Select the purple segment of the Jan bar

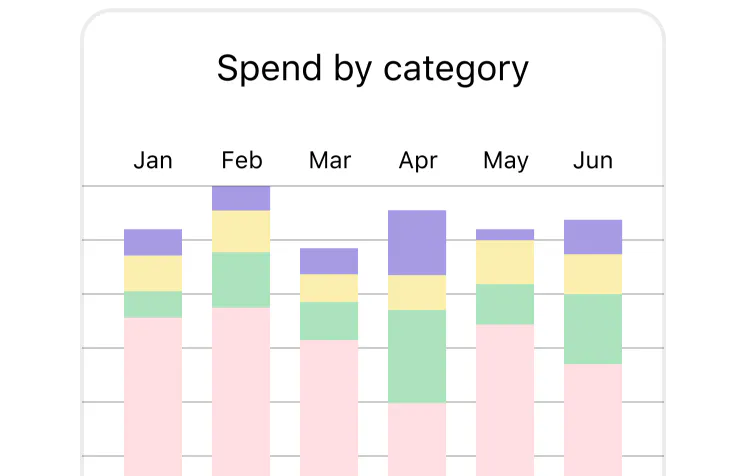[x=153, y=242]
